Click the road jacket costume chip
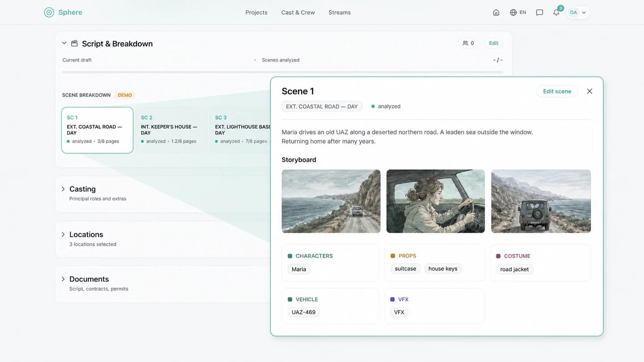This screenshot has width=644, height=362. (515, 269)
